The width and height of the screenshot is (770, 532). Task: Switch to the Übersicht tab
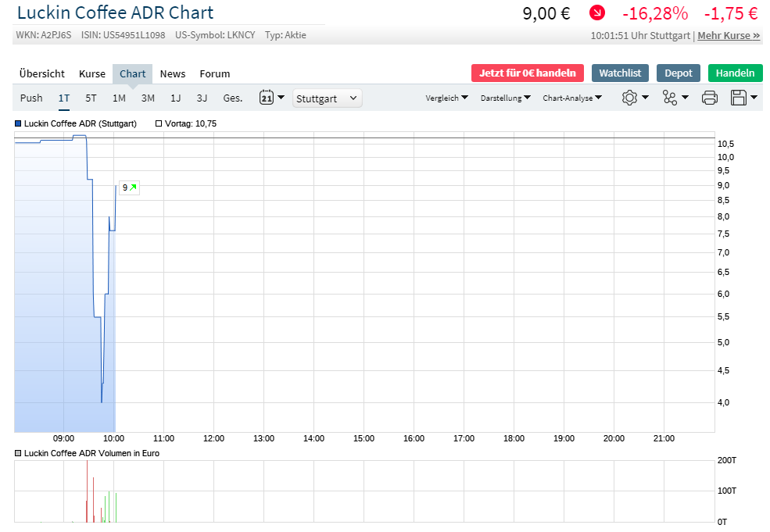[41, 73]
